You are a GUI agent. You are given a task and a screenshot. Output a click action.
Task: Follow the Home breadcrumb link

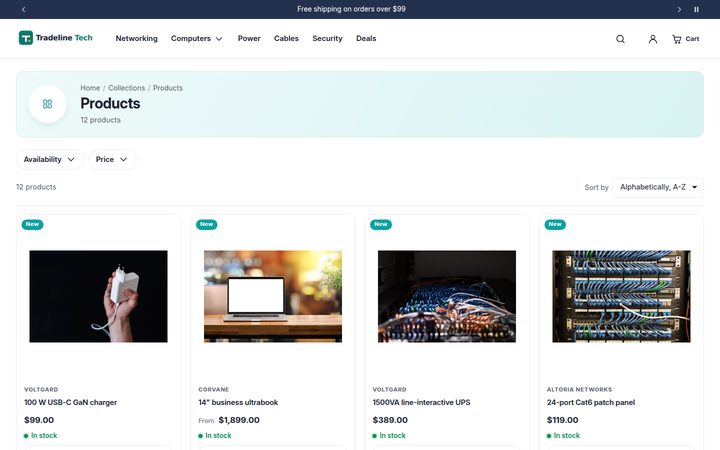tap(90, 88)
